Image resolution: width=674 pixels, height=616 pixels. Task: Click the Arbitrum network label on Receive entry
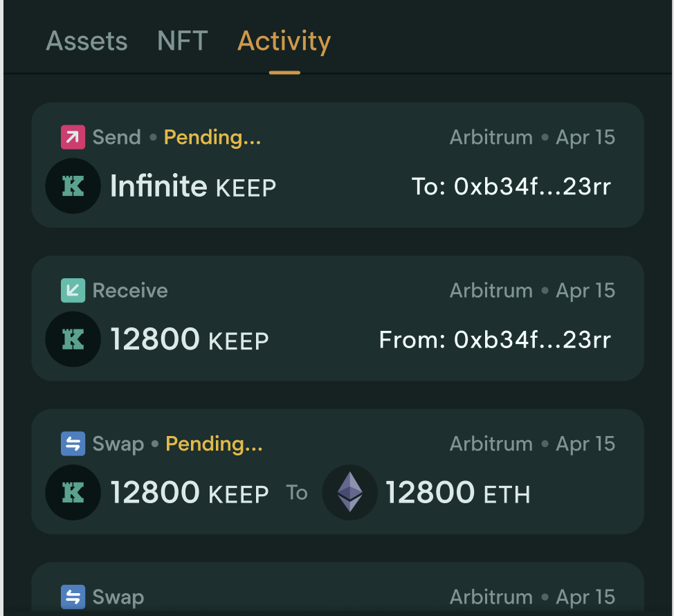click(491, 291)
